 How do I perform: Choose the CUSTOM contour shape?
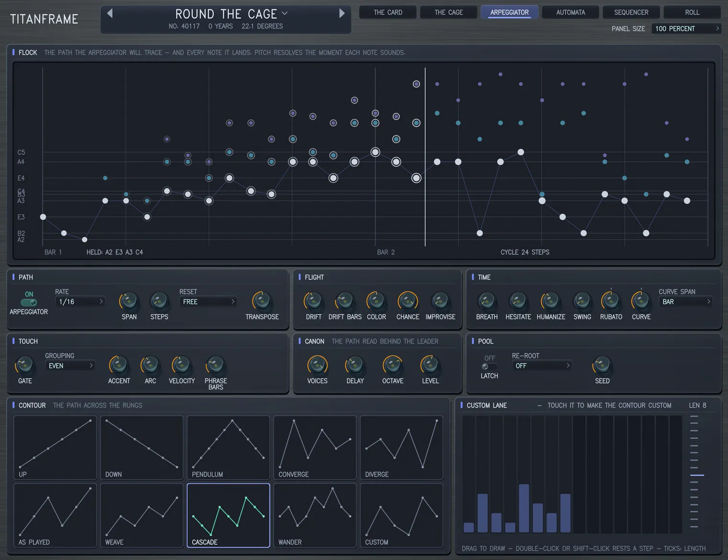pyautogui.click(x=402, y=515)
